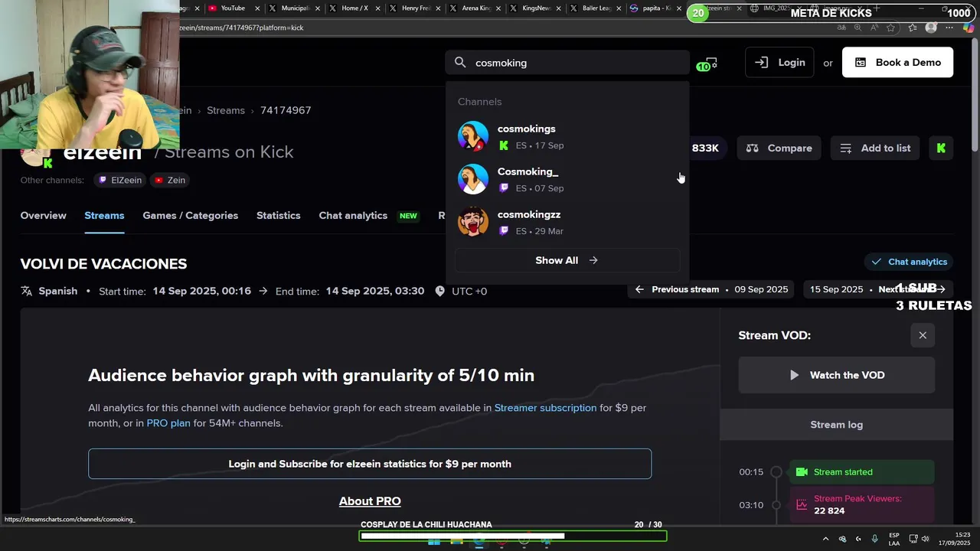Click the browser favorites star icon

click(890, 28)
